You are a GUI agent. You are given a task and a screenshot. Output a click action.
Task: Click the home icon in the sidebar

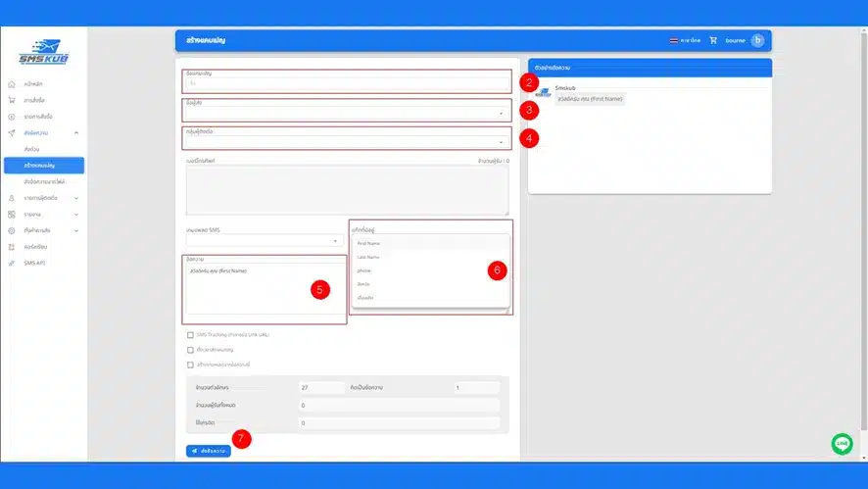[11, 84]
